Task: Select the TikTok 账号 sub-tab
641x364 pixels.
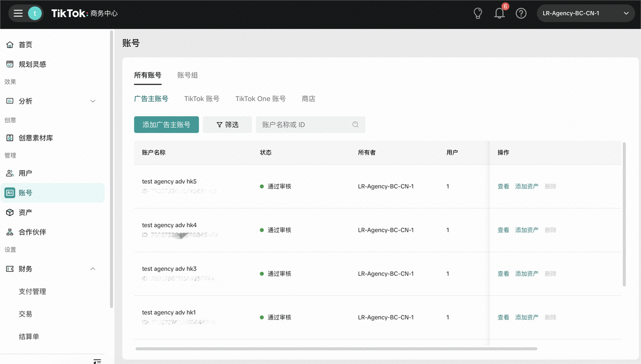Action: pos(202,99)
